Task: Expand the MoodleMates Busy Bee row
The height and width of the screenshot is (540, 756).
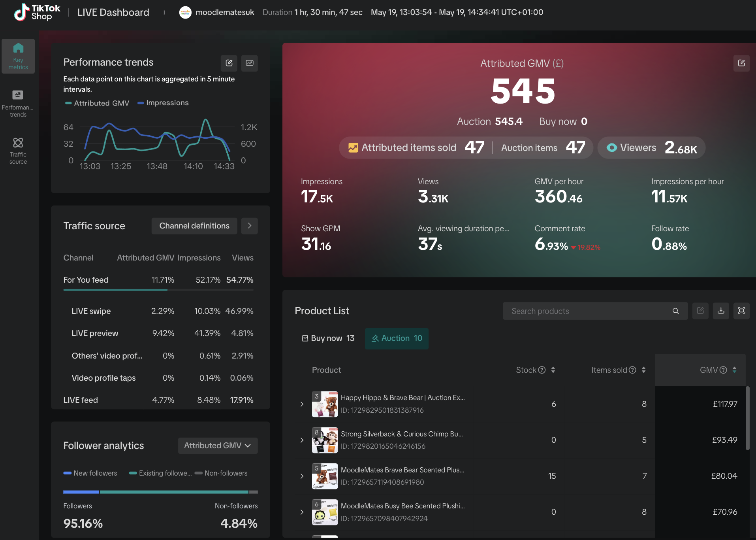Action: [302, 512]
